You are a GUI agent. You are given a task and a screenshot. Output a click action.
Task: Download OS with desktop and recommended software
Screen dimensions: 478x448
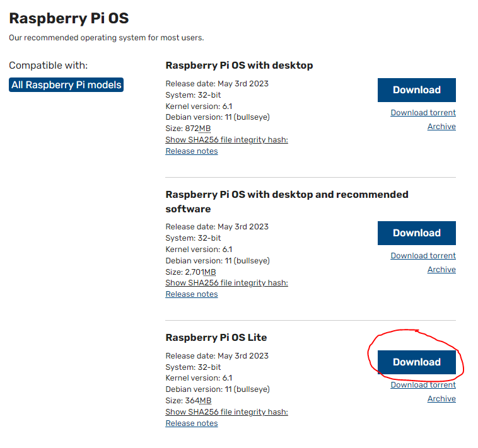[416, 233]
